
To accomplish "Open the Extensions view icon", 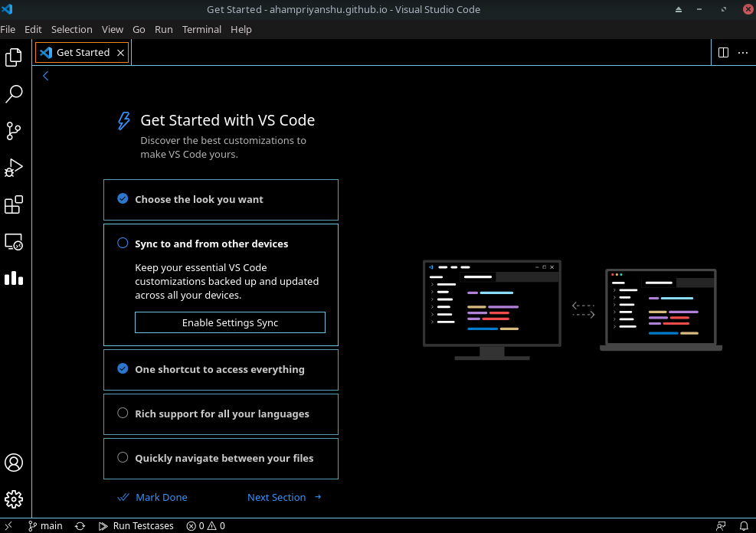I will click(14, 204).
